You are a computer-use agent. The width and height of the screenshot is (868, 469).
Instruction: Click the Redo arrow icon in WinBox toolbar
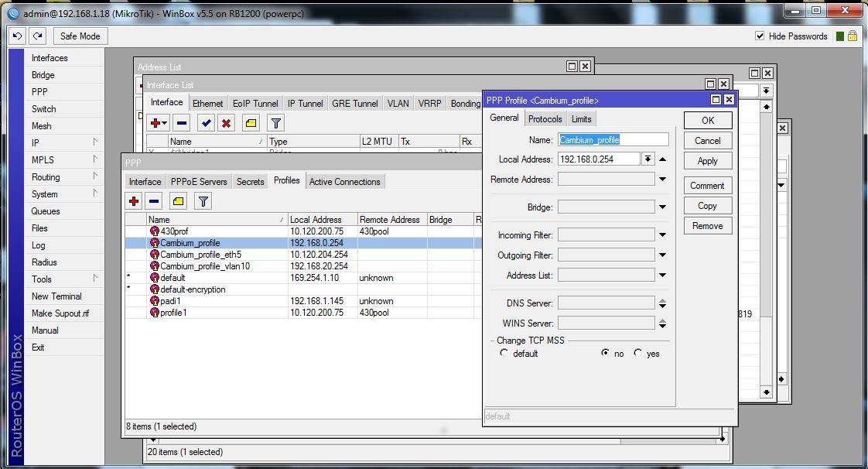(x=37, y=36)
